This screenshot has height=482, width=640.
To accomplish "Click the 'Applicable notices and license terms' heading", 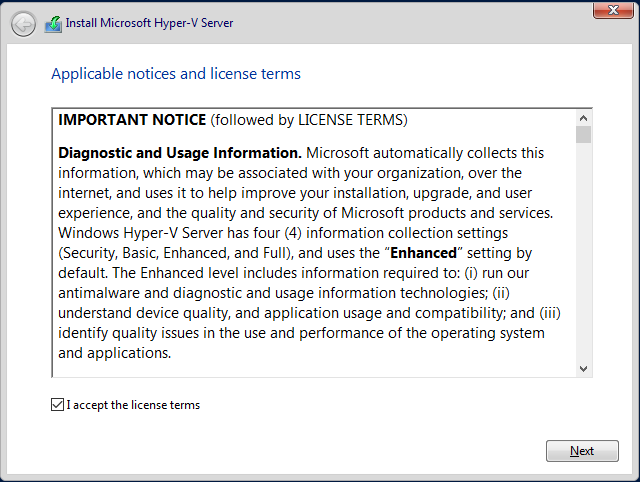I will pos(175,74).
